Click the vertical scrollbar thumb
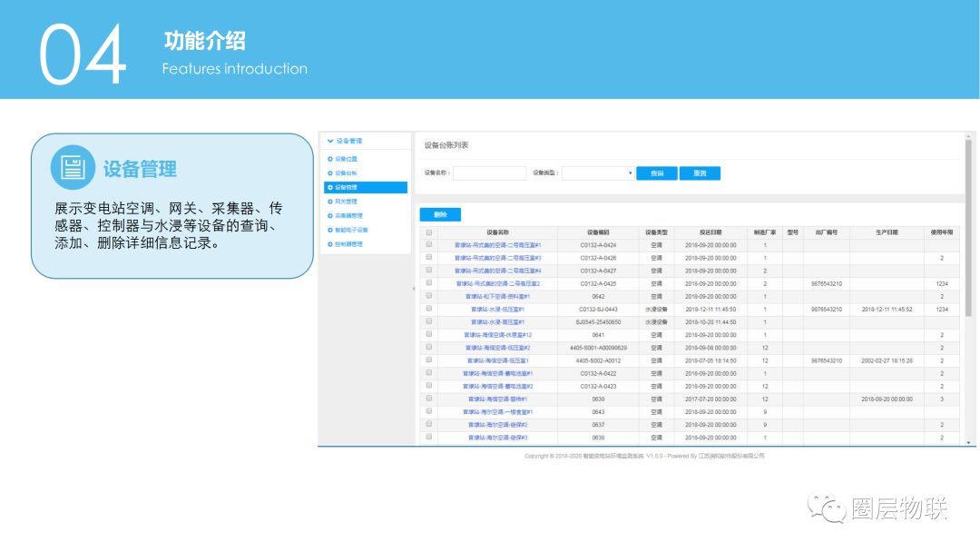The width and height of the screenshot is (980, 552). pyautogui.click(x=968, y=228)
